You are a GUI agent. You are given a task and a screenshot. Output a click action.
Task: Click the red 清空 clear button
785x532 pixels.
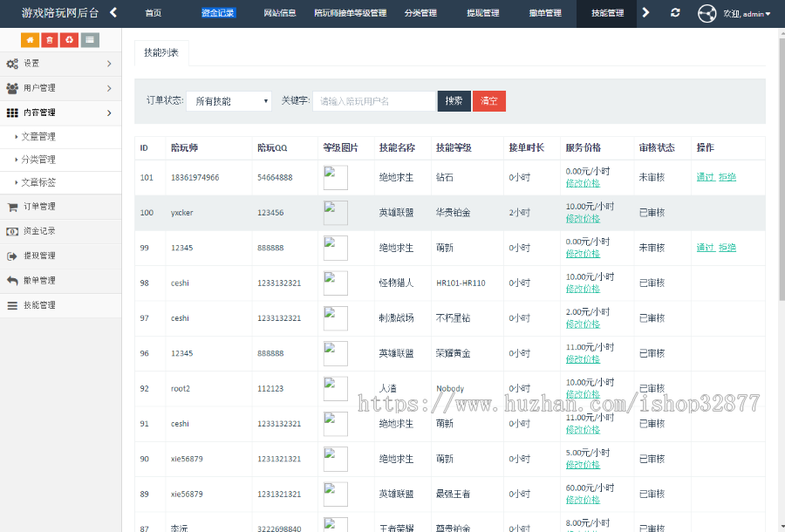pos(488,100)
